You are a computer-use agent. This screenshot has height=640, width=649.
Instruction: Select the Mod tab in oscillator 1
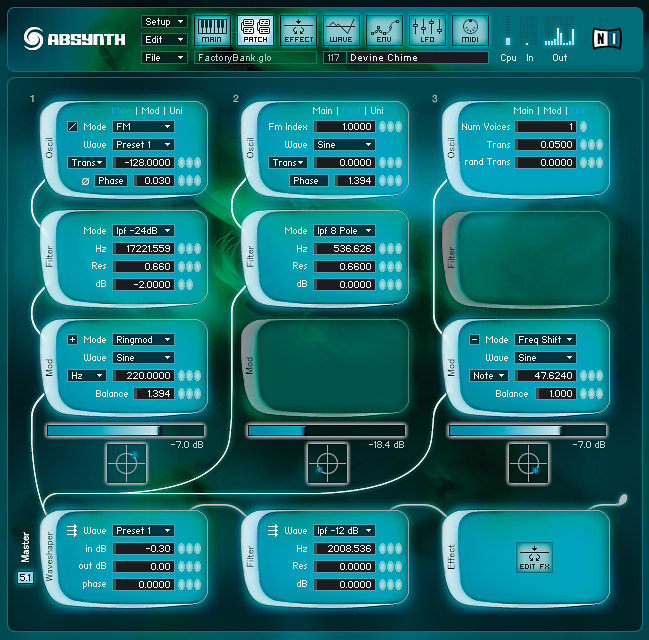(150, 110)
